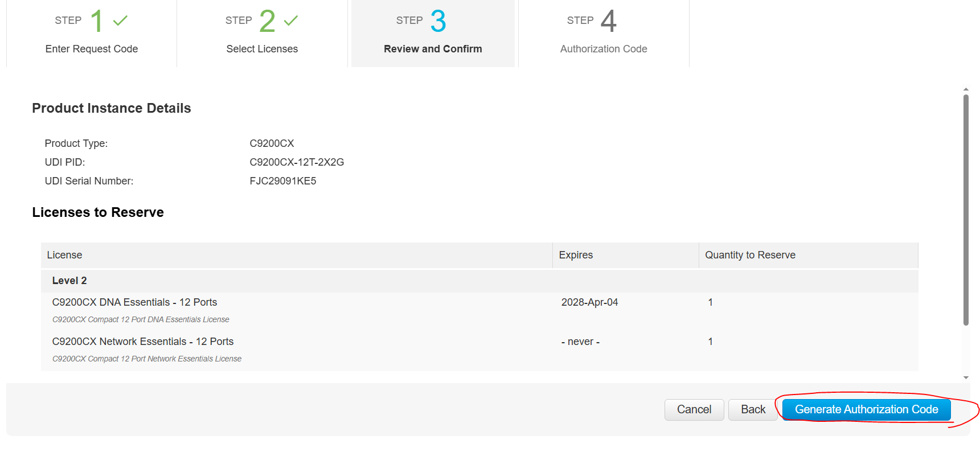Select the Level 2 group row
The height and width of the screenshot is (452, 980).
pyautogui.click(x=479, y=281)
